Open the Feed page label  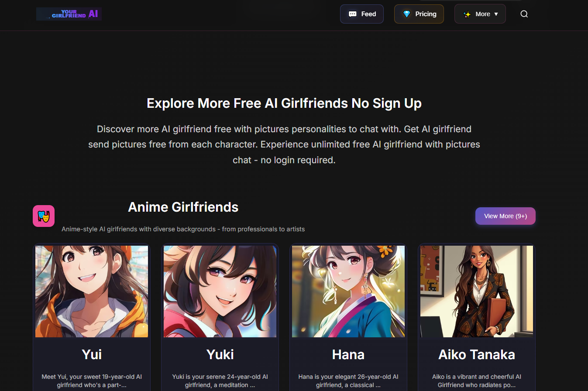(368, 14)
